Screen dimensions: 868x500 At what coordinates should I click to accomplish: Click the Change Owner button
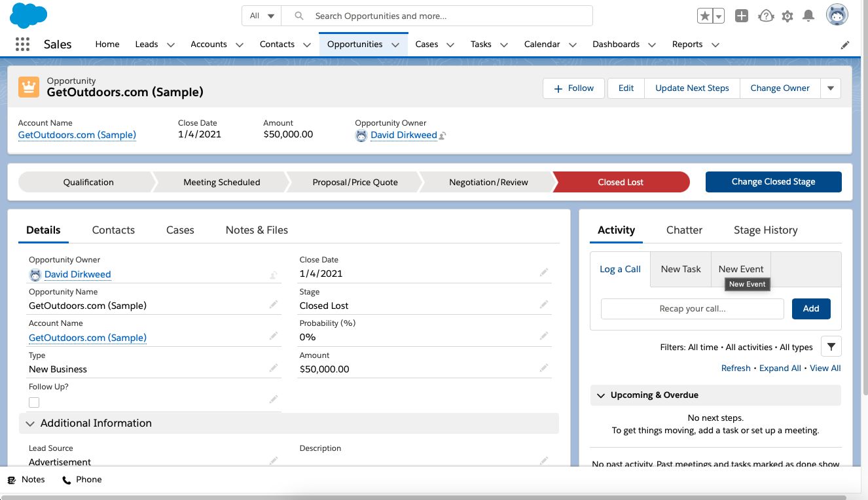click(780, 88)
